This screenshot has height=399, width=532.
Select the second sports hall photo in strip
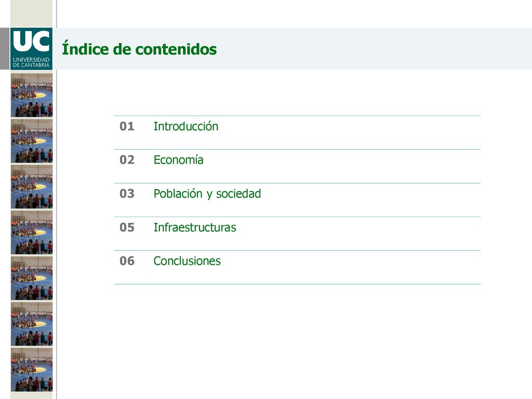click(x=32, y=141)
